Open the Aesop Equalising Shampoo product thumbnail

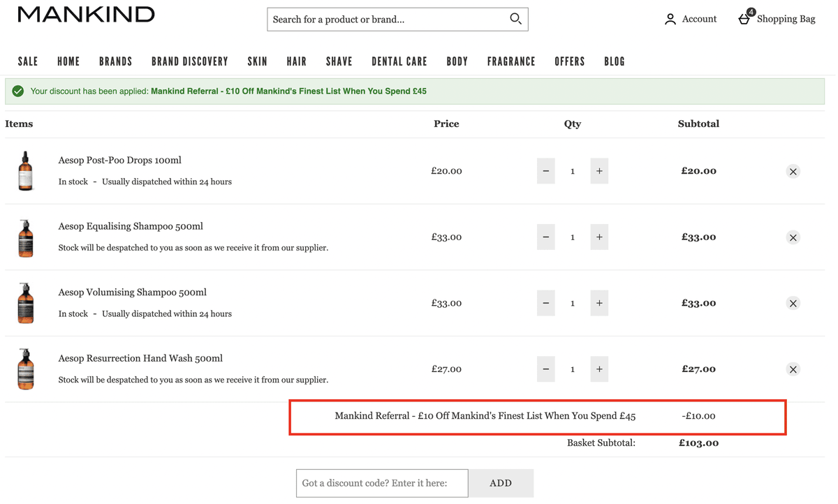(26, 237)
